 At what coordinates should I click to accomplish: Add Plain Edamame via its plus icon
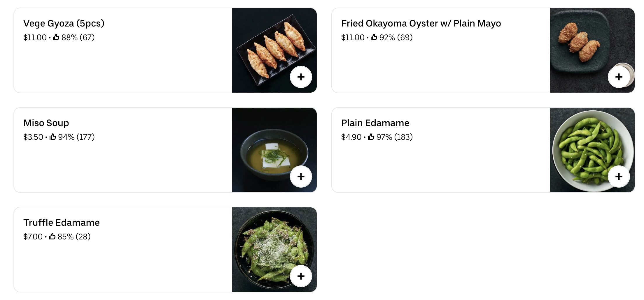point(619,176)
